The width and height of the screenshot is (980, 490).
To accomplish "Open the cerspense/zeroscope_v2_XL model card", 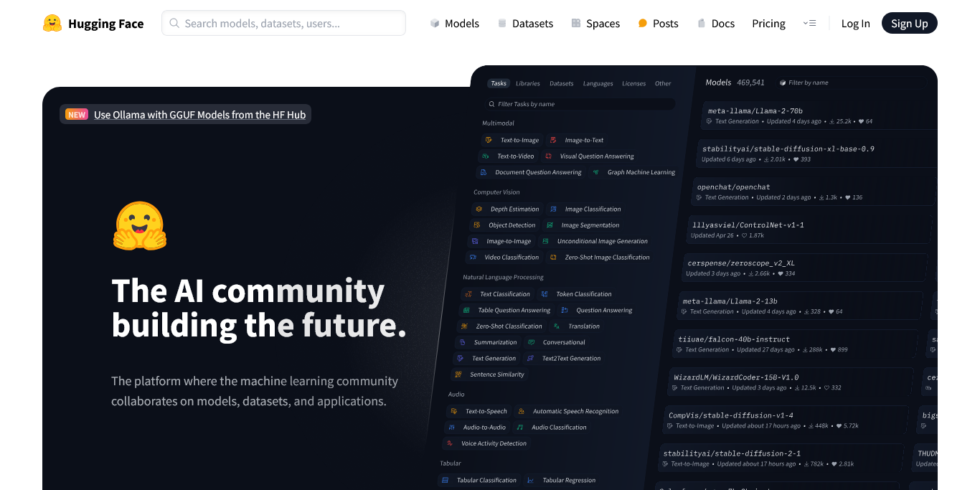I will point(804,268).
